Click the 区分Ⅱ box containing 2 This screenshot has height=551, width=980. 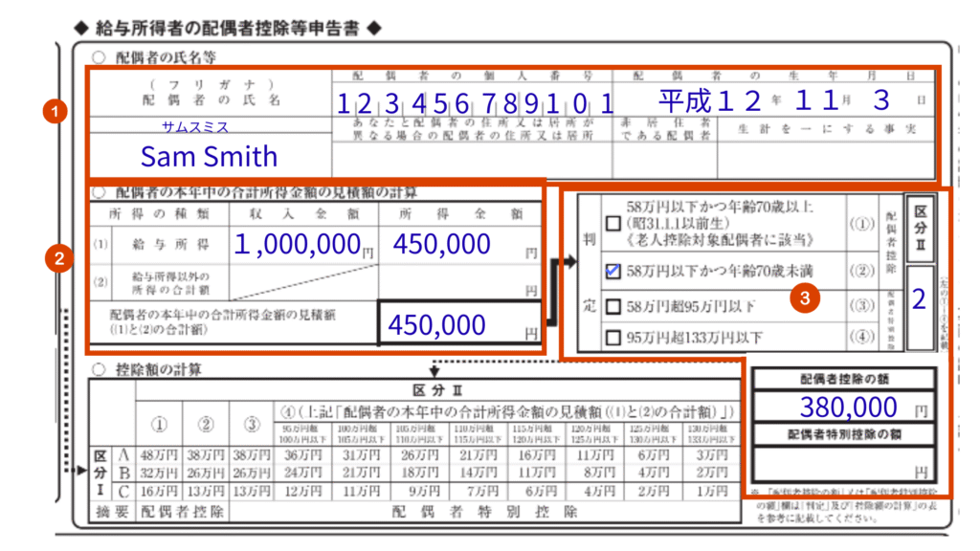coord(918,299)
